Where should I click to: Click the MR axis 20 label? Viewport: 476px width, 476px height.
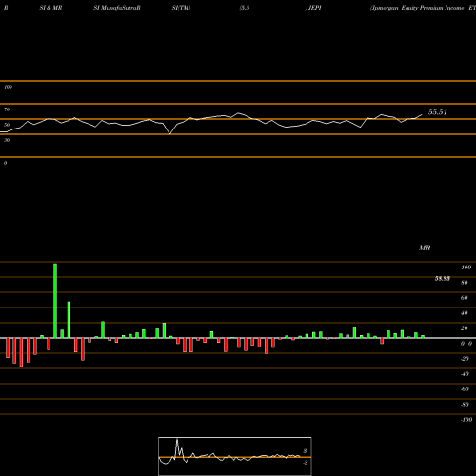coord(465,328)
